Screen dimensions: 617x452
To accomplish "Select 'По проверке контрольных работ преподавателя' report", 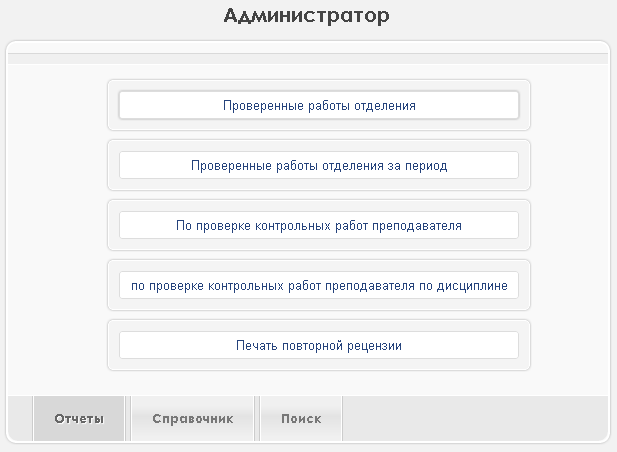I will coord(319,225).
